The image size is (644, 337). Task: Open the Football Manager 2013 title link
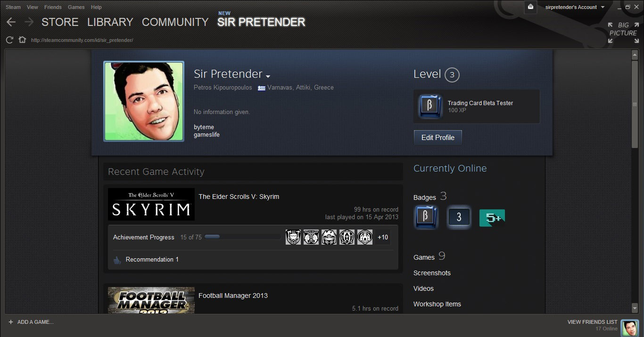pos(233,296)
